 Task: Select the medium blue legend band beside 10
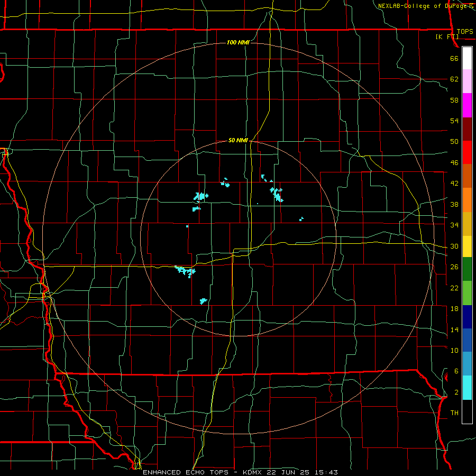[x=467, y=340]
